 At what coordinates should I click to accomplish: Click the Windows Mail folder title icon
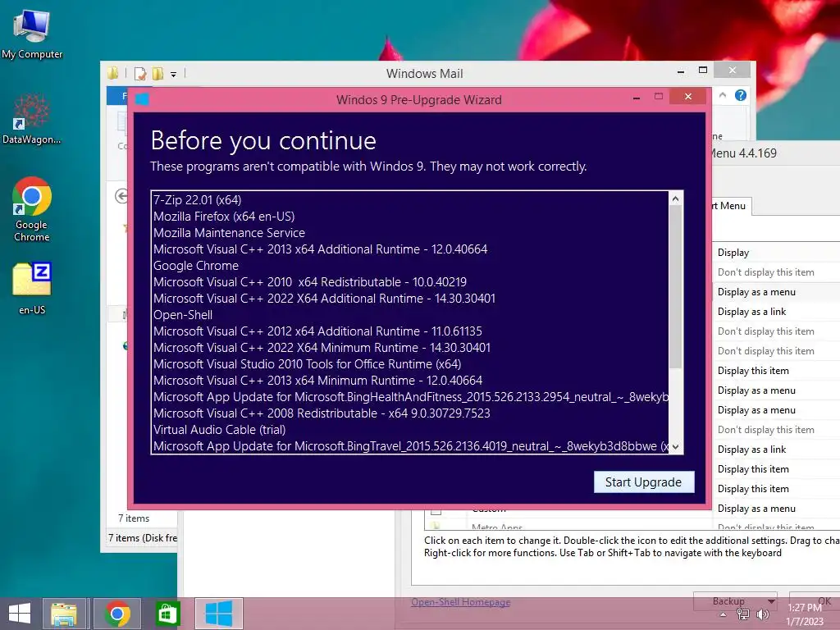[x=112, y=73]
